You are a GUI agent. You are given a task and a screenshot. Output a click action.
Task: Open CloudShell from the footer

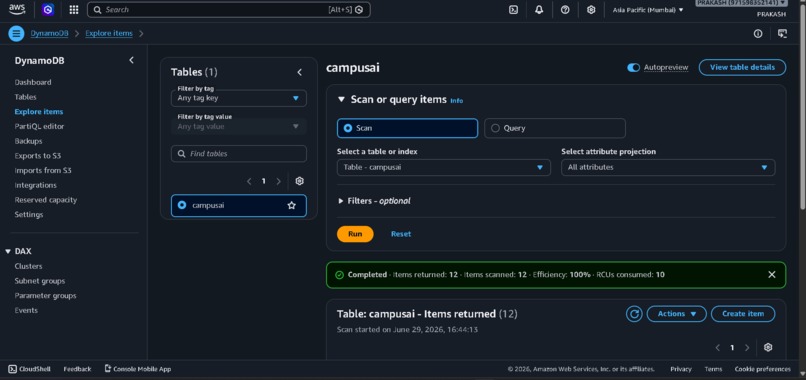30,369
